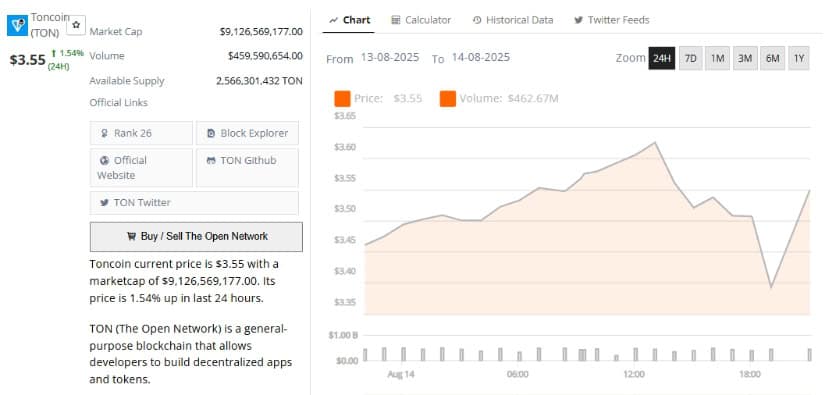Open the Twitter Feeds tab

(x=612, y=21)
